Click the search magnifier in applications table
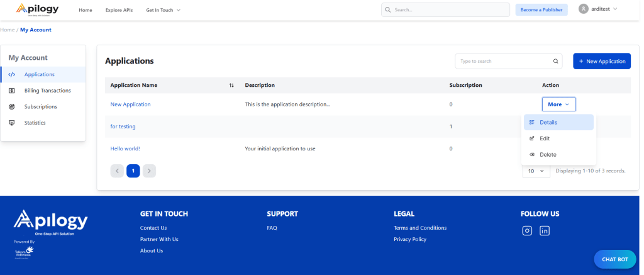Viewport: 644px width, 275px height. point(555,62)
